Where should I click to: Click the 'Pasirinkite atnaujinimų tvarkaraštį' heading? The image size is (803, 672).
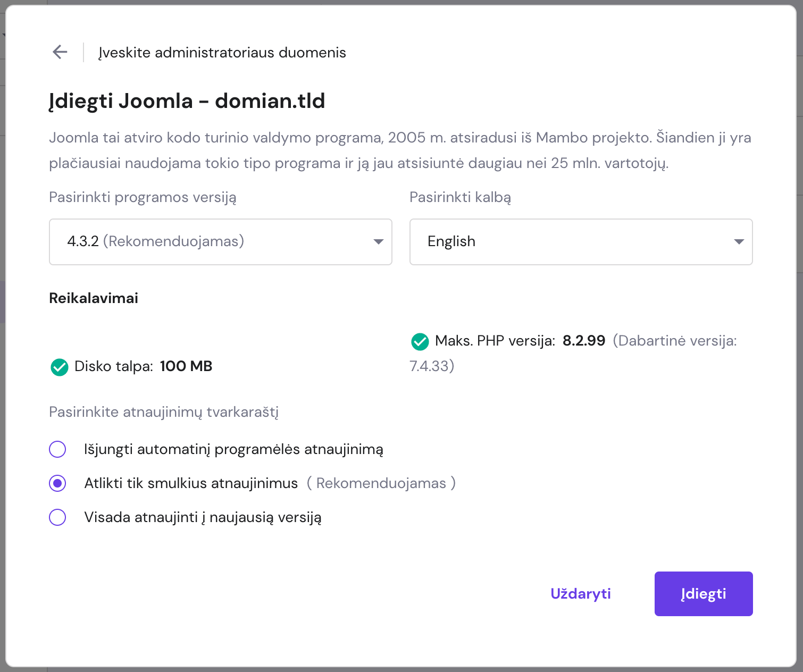164,412
